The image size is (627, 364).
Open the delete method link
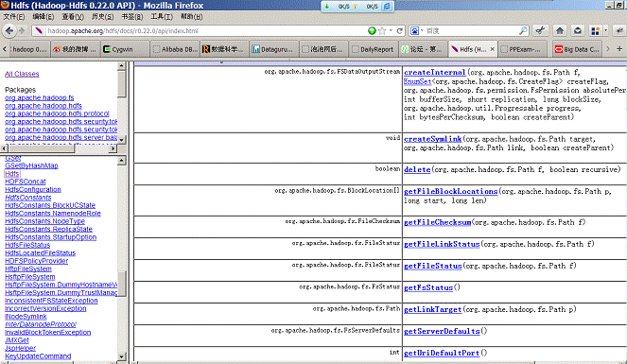(417, 169)
